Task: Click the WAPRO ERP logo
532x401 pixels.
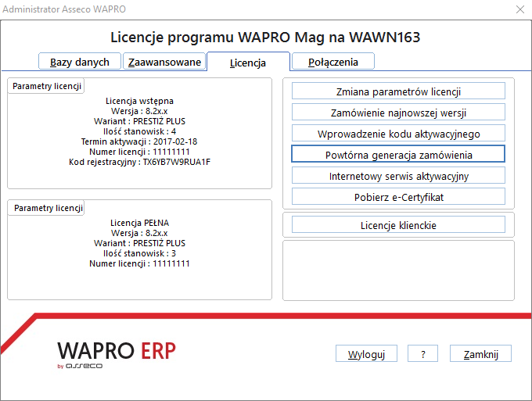Action: (117, 354)
